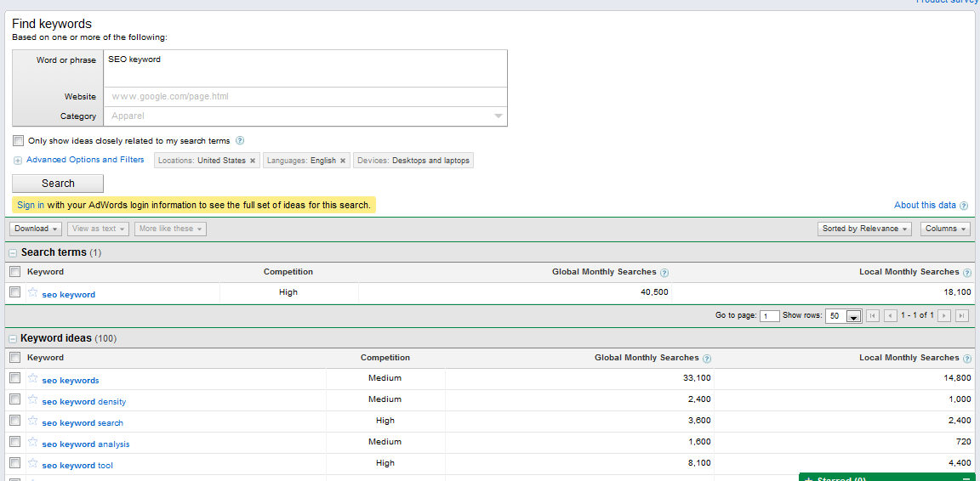Enable 'Only show ideas closely related' checkbox
This screenshot has width=980, height=481.
pos(19,141)
